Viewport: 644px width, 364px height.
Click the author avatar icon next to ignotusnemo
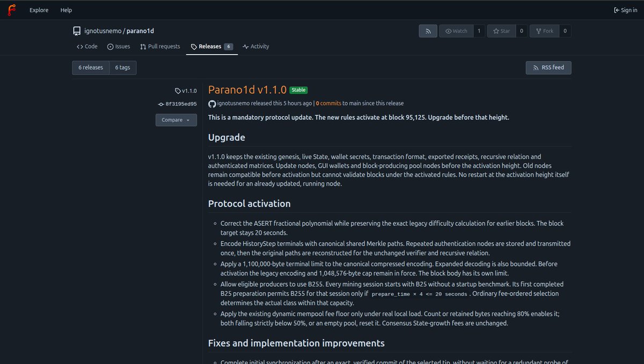click(212, 103)
